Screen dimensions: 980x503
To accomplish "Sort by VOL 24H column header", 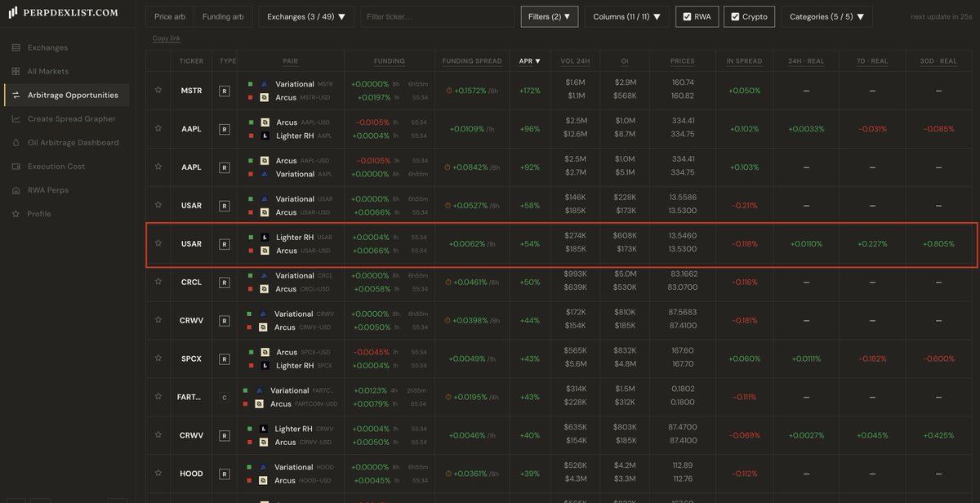I will pyautogui.click(x=575, y=60).
